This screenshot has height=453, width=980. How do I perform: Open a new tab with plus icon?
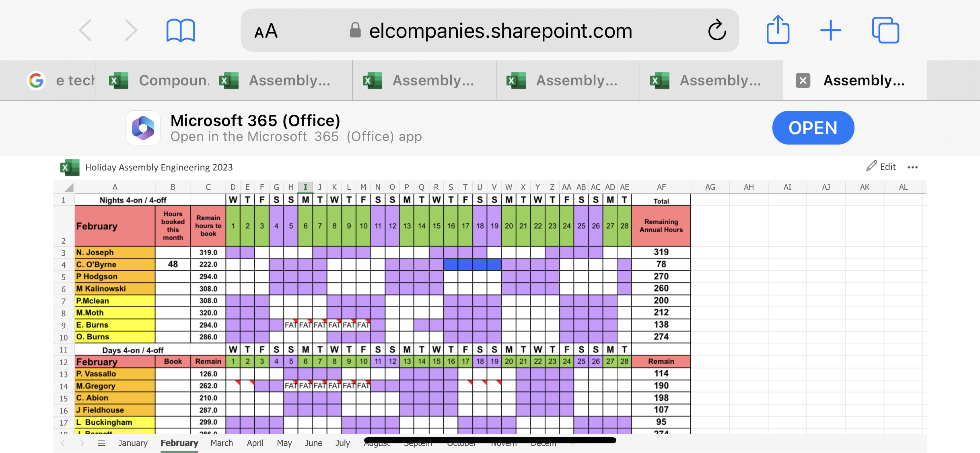point(831,30)
